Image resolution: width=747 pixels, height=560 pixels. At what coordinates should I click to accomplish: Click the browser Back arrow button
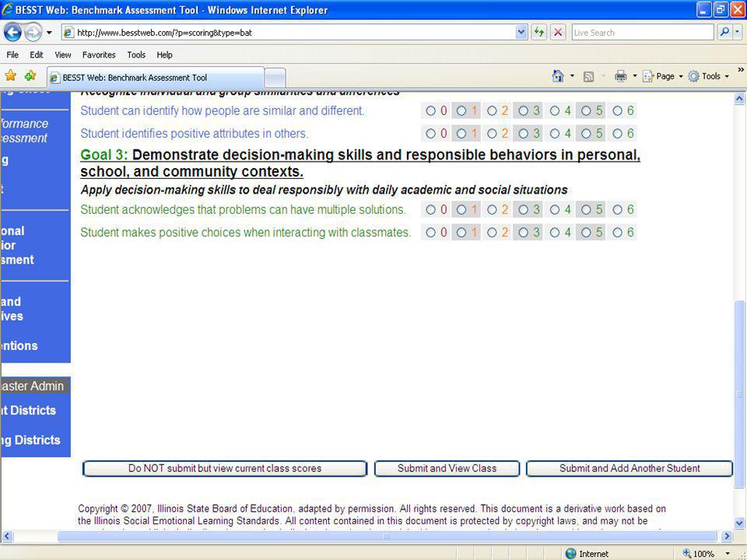pos(13,33)
